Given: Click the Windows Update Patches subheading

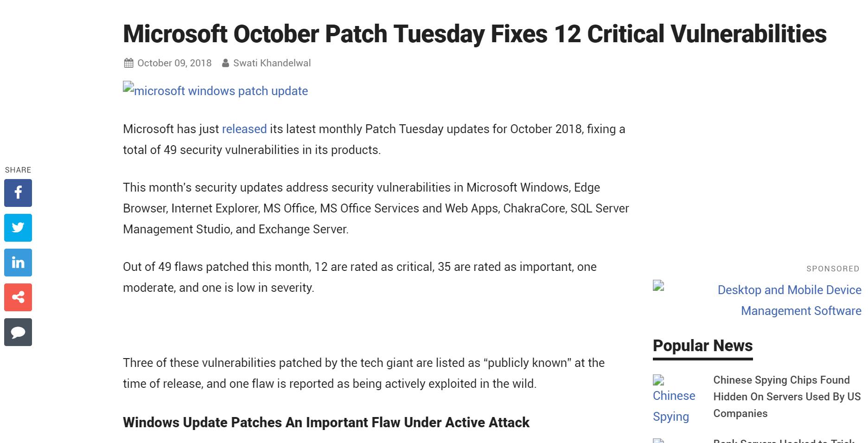Looking at the screenshot, I should (x=326, y=423).
